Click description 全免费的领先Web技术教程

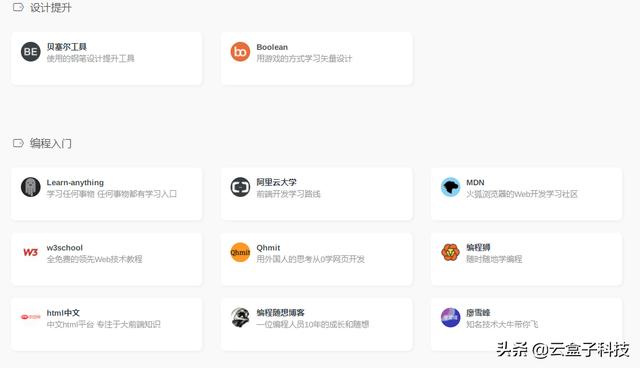pos(94,259)
